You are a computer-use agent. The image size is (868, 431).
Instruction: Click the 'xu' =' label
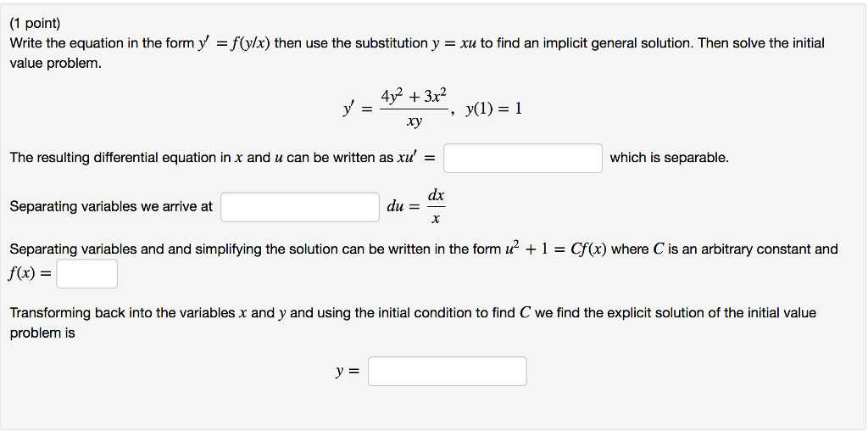pyautogui.click(x=415, y=158)
